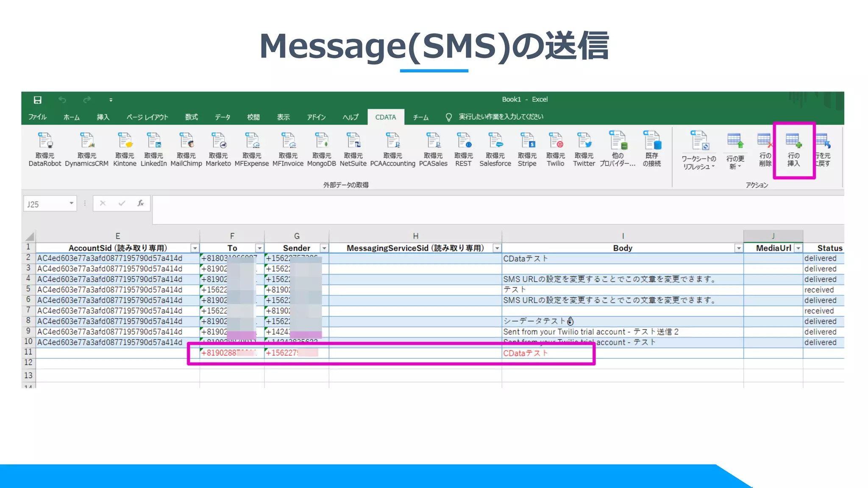Click the 実行したい作業を入力してください search box
This screenshot has height=488, width=868.
tap(501, 116)
